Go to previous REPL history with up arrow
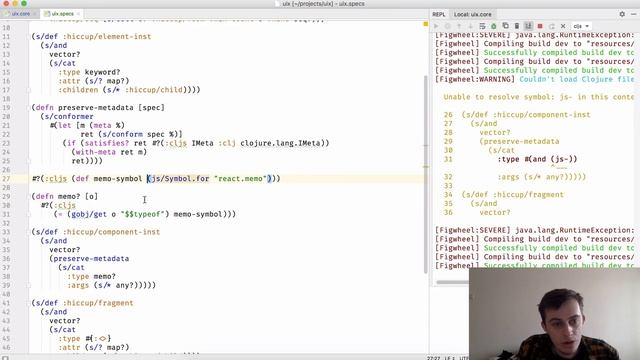This screenshot has width=640, height=360. (x=459, y=26)
